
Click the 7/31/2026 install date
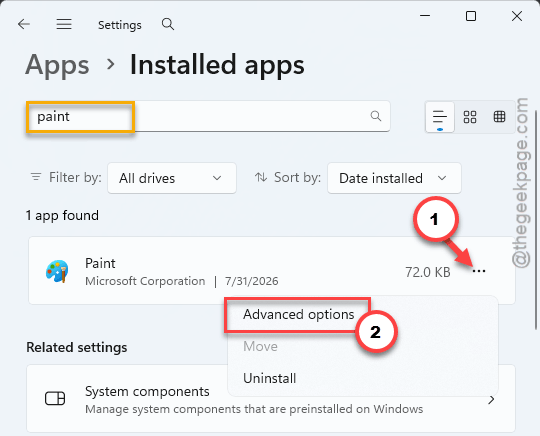[251, 281]
